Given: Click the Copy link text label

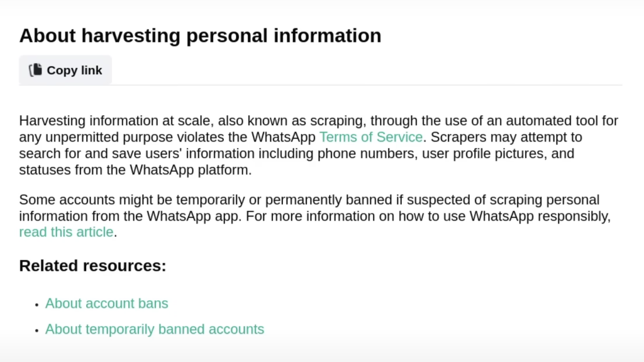Looking at the screenshot, I should [74, 71].
